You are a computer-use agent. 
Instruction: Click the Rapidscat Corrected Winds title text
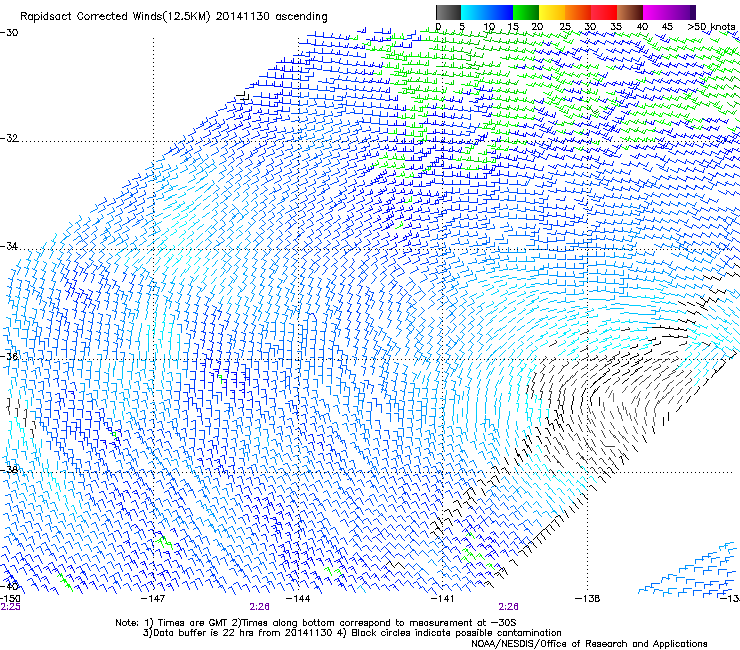click(174, 17)
